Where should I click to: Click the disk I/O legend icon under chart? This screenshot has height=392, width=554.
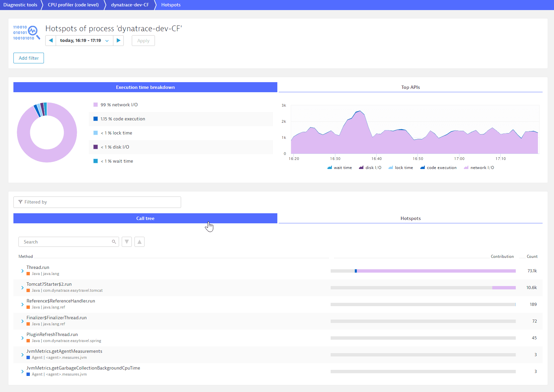click(x=361, y=168)
